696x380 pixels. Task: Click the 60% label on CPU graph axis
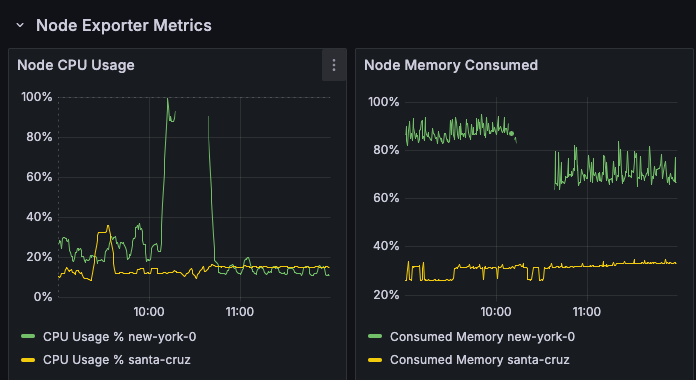point(40,177)
